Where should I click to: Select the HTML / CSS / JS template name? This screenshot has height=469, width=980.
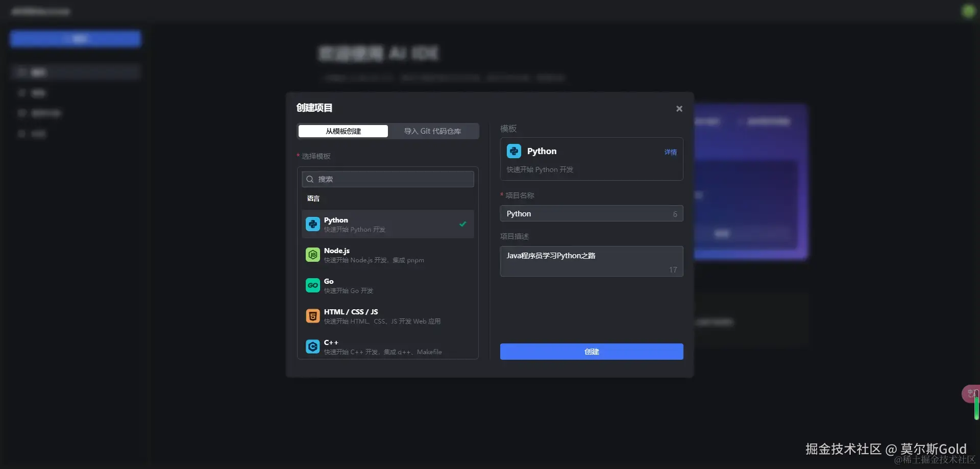[x=351, y=312]
